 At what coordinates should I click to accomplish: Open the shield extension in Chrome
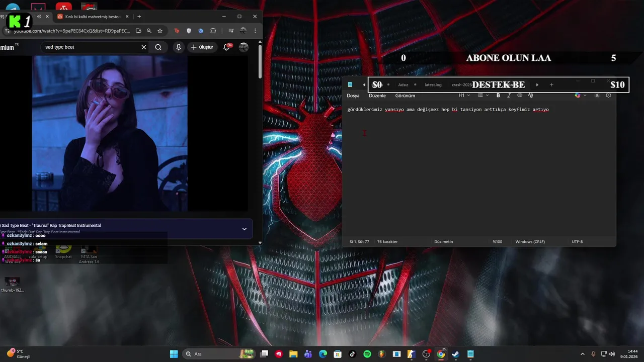pos(189,31)
